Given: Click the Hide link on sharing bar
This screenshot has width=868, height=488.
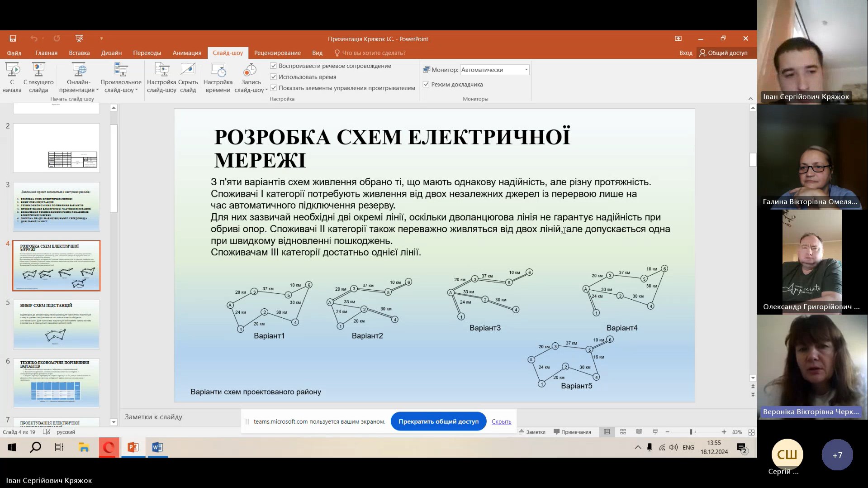Looking at the screenshot, I should tap(501, 421).
